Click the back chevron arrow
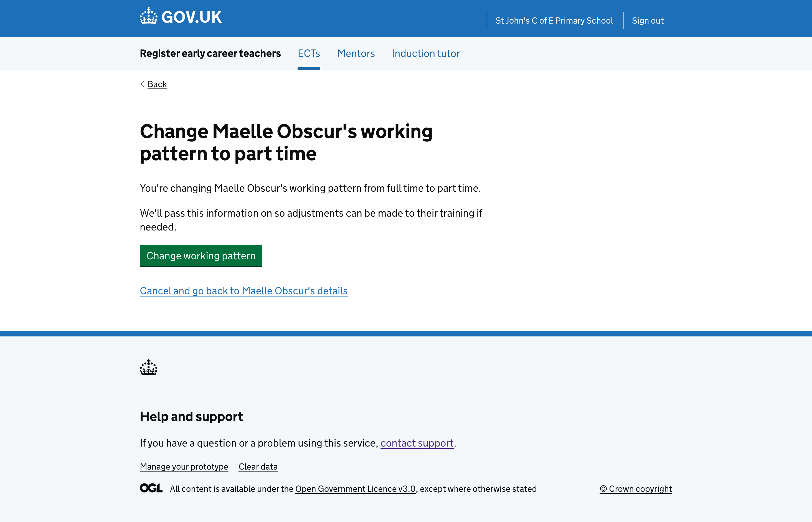 [x=142, y=84]
